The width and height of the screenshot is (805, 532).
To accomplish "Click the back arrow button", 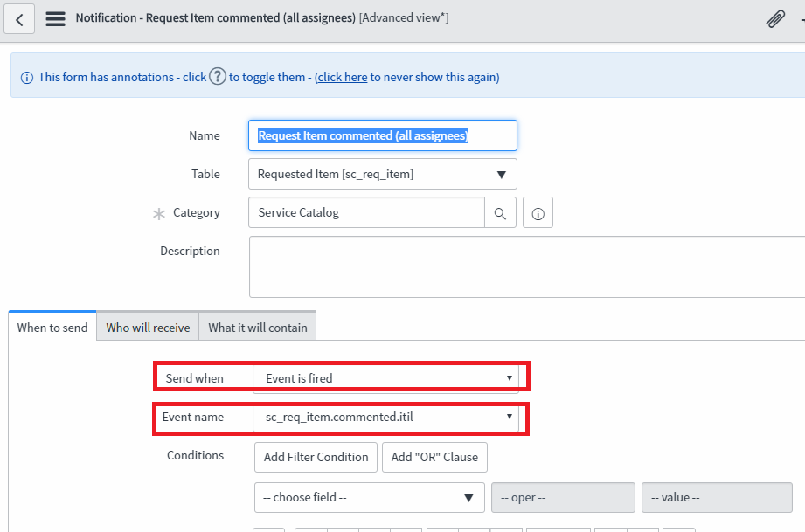I will pos(19,18).
